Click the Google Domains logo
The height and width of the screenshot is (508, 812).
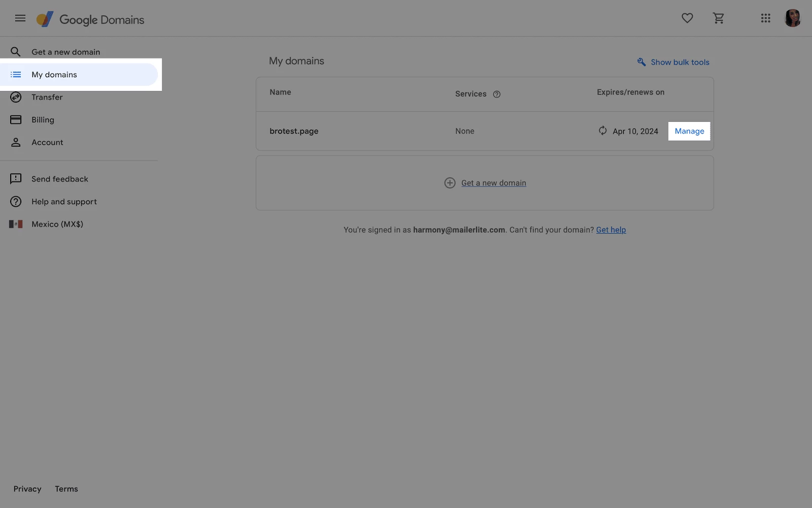point(90,20)
